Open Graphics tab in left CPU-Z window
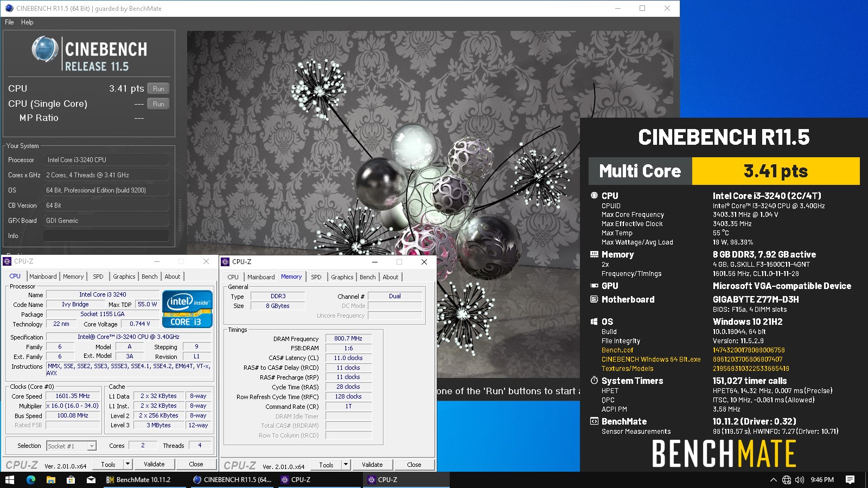 (124, 277)
